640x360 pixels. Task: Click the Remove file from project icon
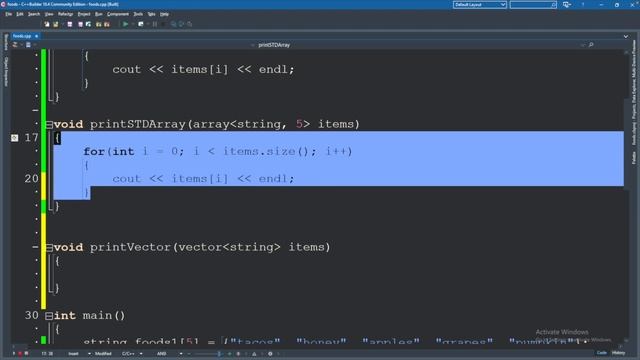107,24
